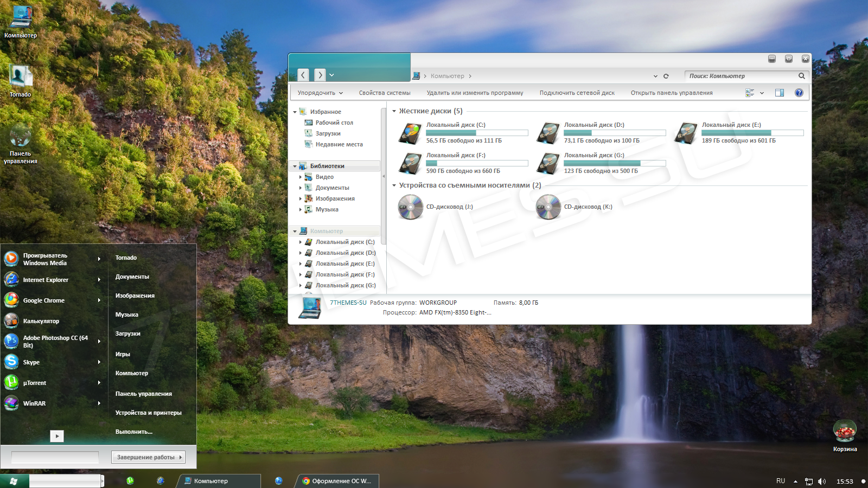Click the pinned Internet Explorer taskbar icon
868x488 pixels.
[x=161, y=480]
